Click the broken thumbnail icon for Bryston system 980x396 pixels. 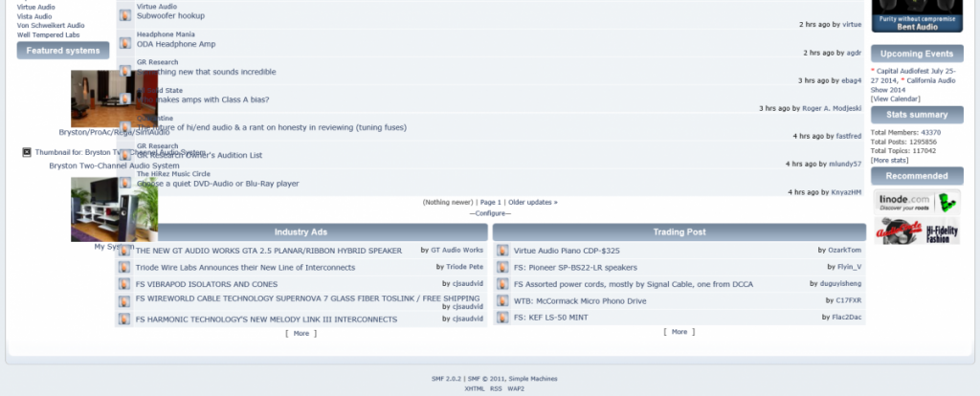[x=27, y=152]
